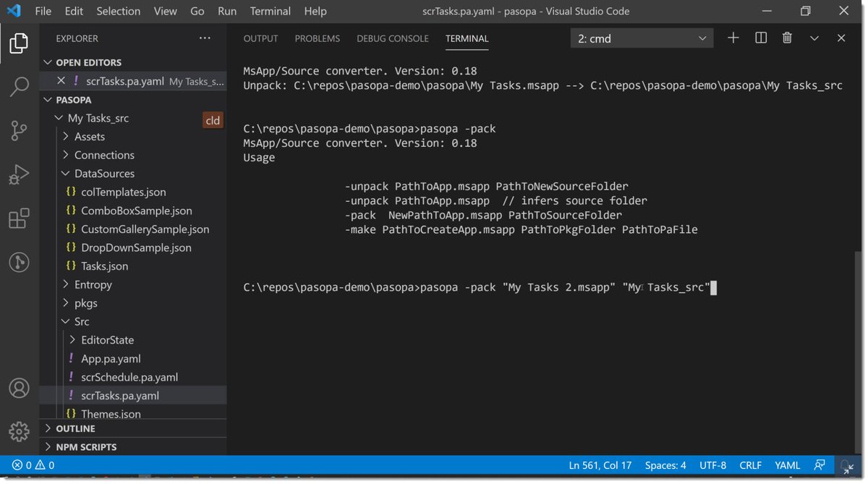Viewport: 868px width, 484px height.
Task: Open ComboBoxSample.json file
Action: (136, 211)
